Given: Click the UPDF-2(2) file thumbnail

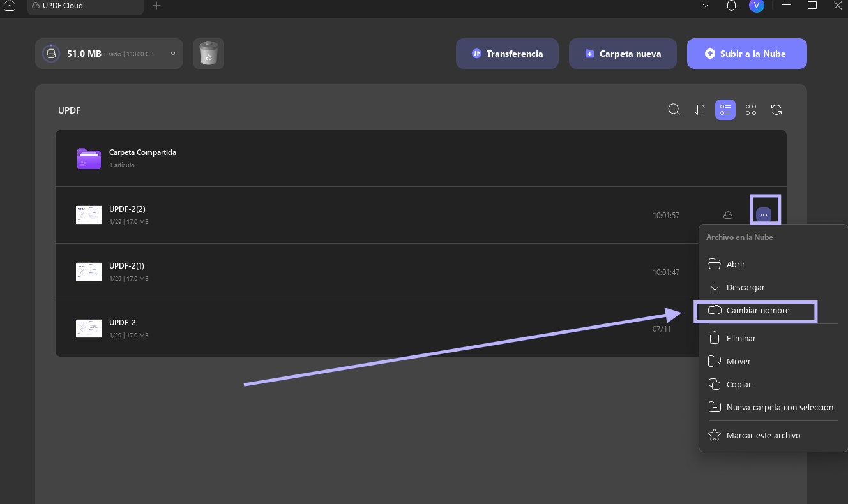Looking at the screenshot, I should click(x=89, y=215).
